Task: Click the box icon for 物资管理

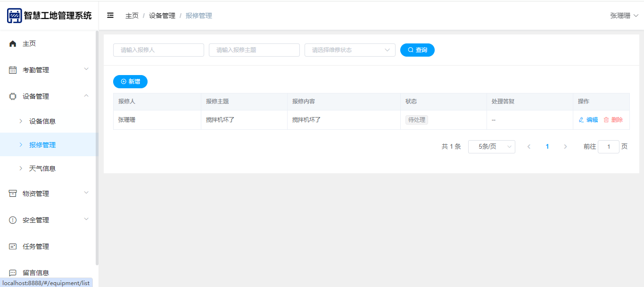Action: 13,194
